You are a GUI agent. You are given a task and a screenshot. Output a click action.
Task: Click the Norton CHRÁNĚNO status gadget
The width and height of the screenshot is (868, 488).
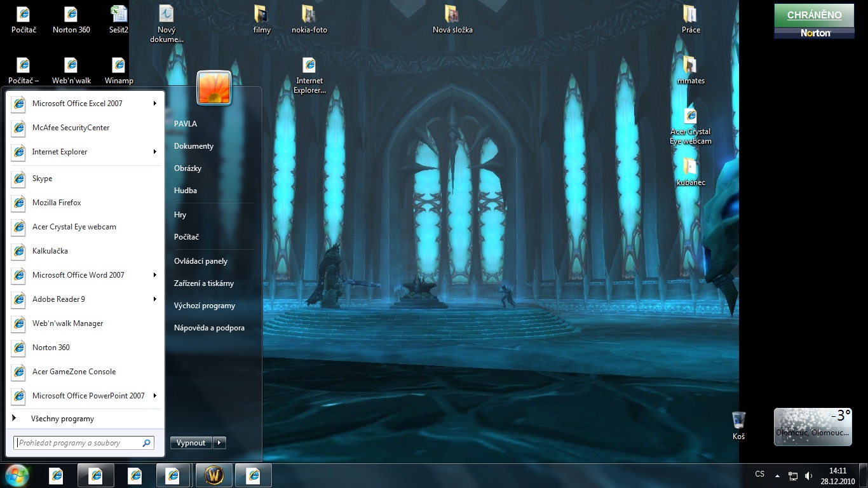[x=814, y=21]
